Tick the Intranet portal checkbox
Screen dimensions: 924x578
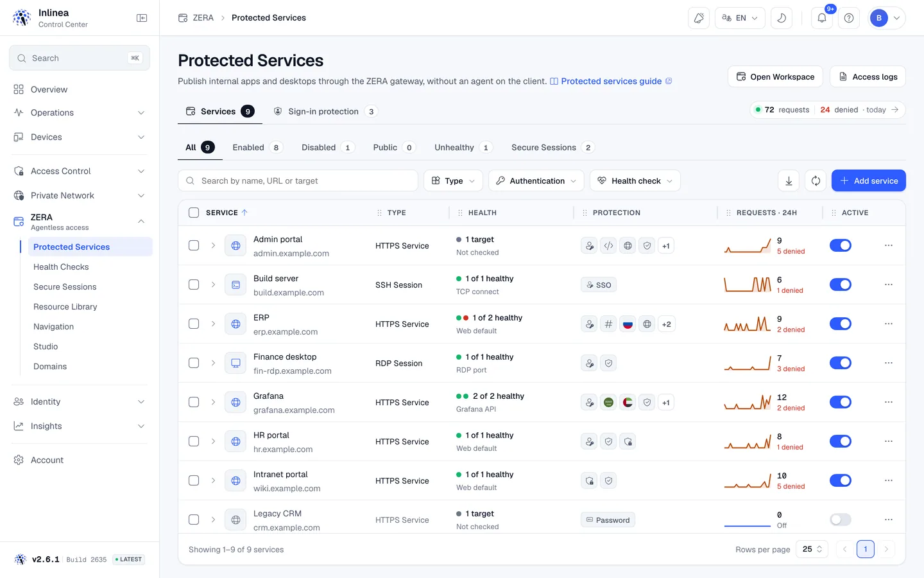pyautogui.click(x=194, y=480)
